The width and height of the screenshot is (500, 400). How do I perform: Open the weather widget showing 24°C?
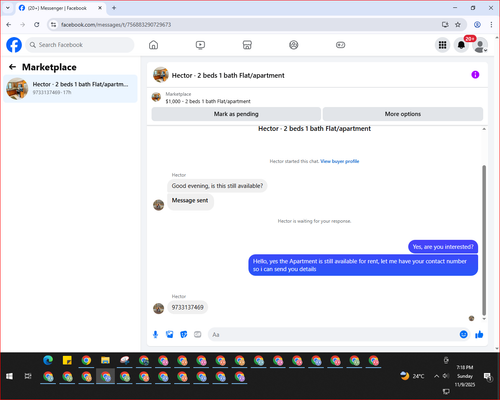point(412,376)
